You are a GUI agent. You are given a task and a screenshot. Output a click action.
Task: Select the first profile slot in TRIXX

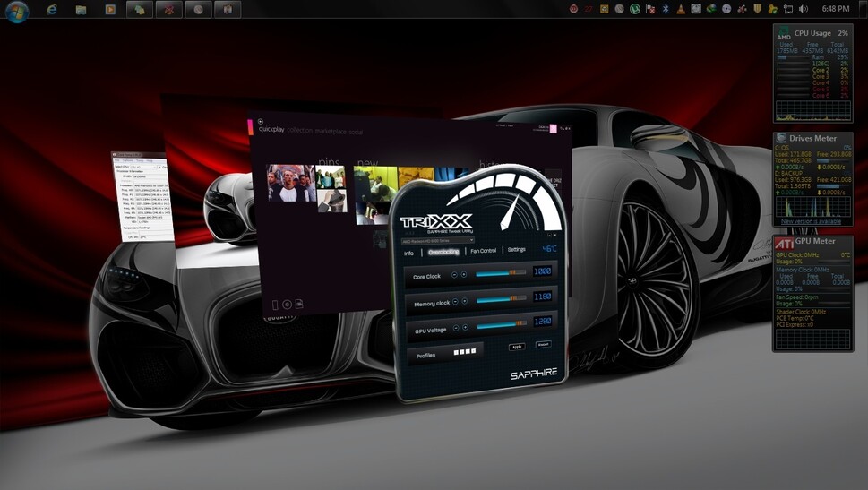pyautogui.click(x=456, y=352)
